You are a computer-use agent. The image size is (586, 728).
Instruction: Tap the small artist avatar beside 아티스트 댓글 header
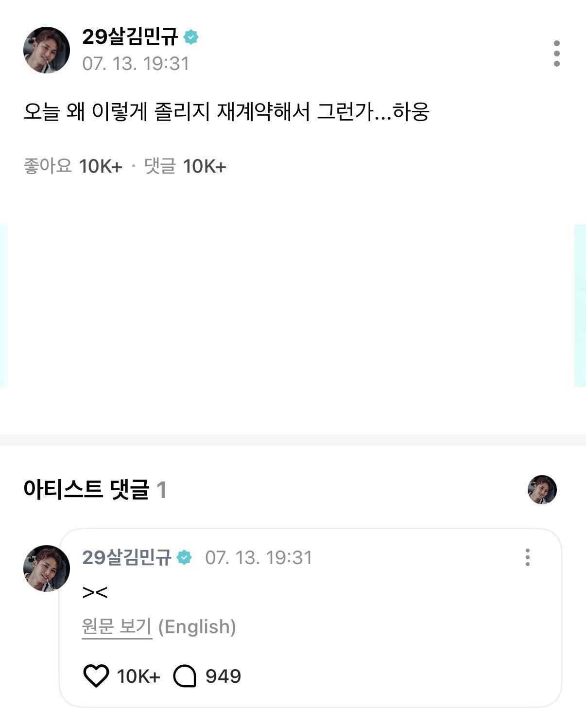coord(542,490)
